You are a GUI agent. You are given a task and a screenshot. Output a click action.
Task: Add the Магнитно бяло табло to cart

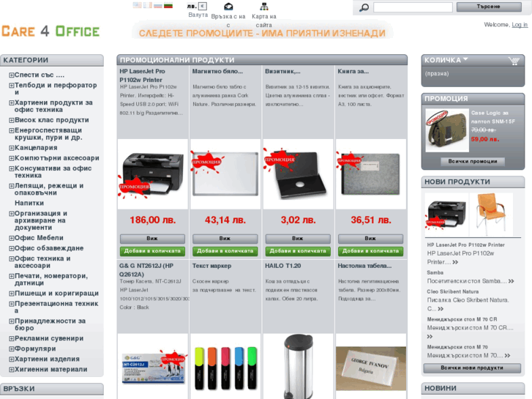(225, 251)
